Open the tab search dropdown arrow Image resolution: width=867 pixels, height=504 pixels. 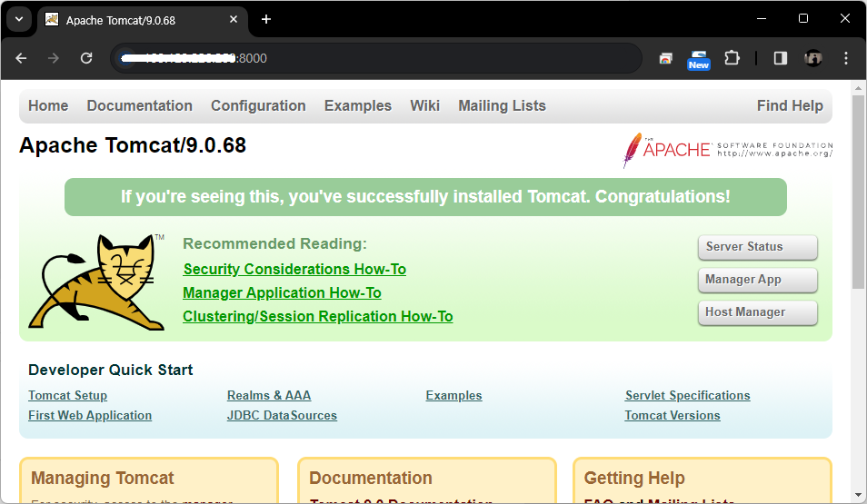(19, 19)
